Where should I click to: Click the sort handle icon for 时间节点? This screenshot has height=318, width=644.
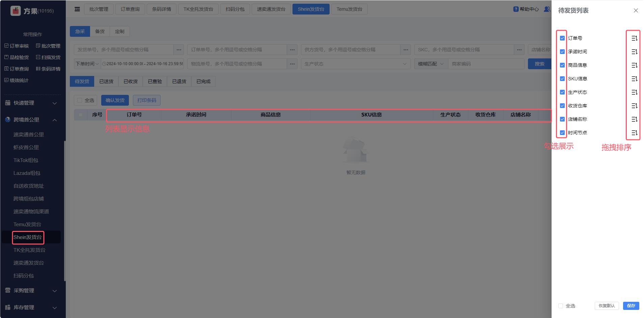(x=634, y=133)
